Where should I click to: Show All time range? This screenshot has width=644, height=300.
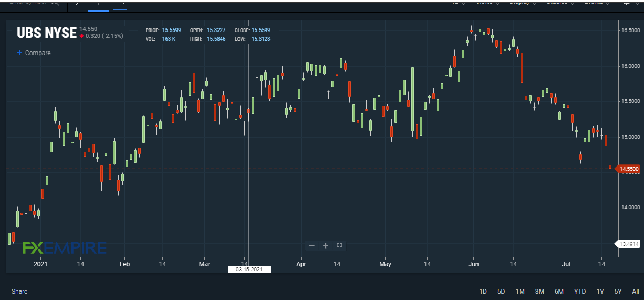click(x=636, y=291)
